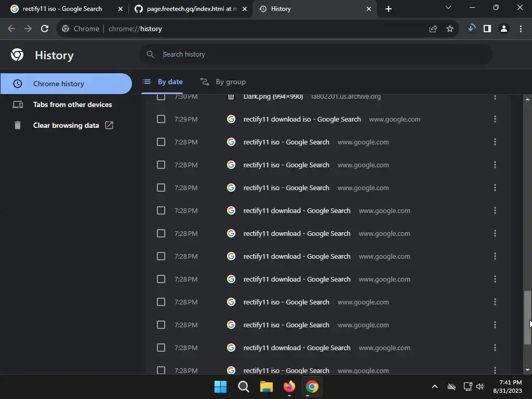Close the rectify11 iso Google Search tab
This screenshot has height=399, width=532.
pos(121,9)
